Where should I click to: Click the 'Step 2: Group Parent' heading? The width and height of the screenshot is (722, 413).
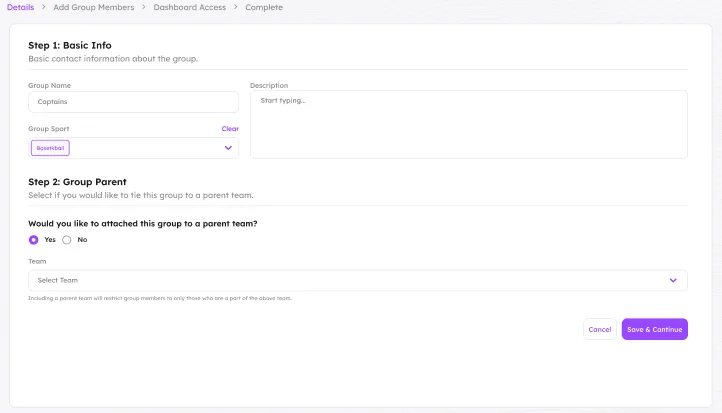tap(77, 182)
